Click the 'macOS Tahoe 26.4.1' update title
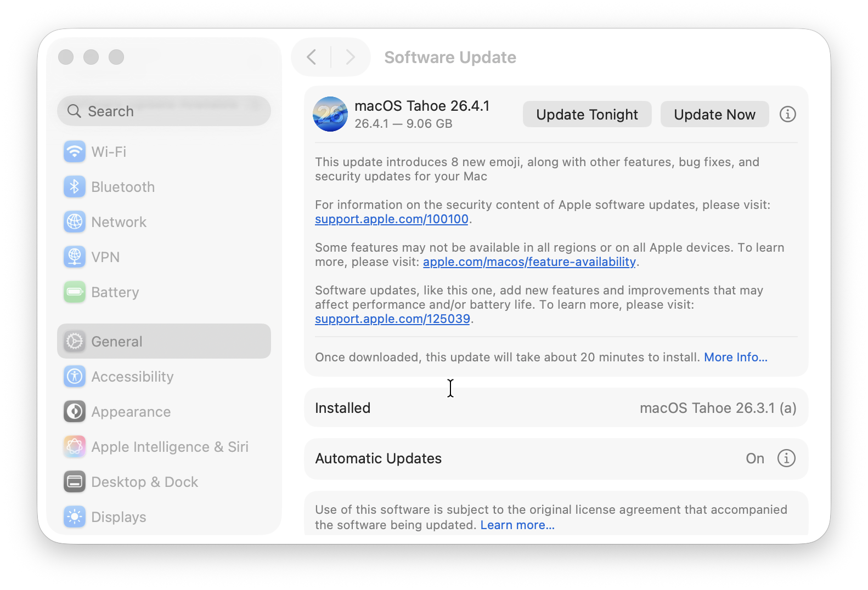Screen dimensions: 868x590 422,106
